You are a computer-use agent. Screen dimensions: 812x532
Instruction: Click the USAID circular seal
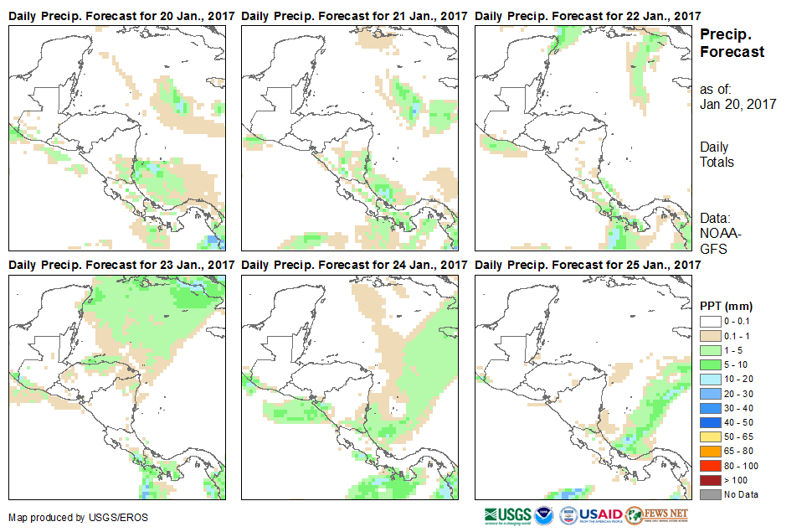[569, 514]
